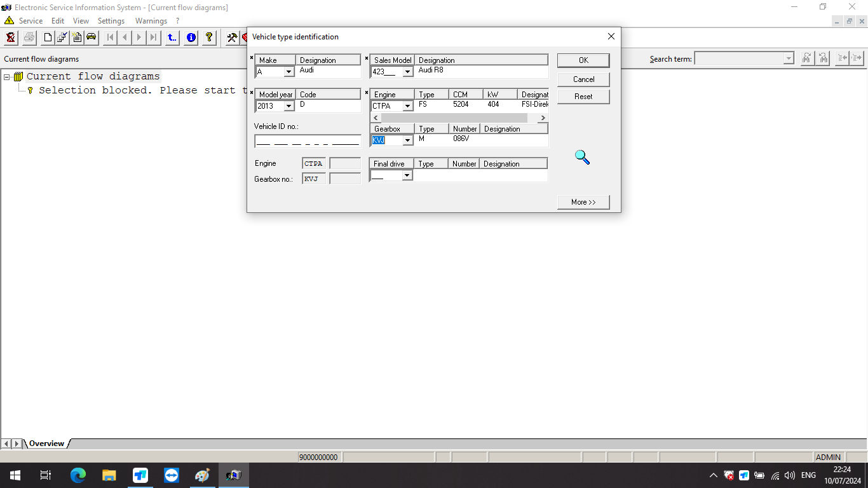Click the yellow question mark help icon
Screen dimensions: 868x488
tap(208, 37)
